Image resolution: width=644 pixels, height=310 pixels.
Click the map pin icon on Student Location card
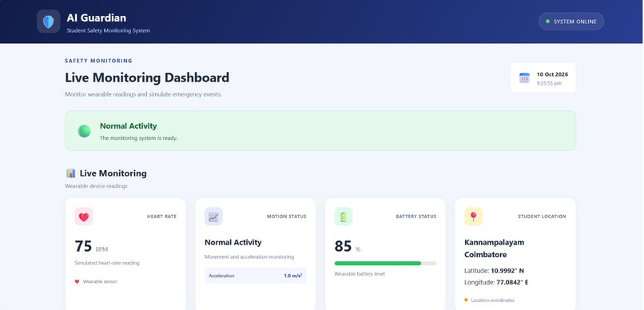[473, 217]
